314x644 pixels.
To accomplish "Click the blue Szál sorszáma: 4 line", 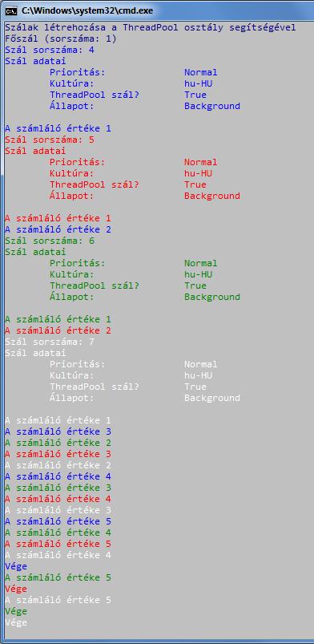I will click(50, 50).
